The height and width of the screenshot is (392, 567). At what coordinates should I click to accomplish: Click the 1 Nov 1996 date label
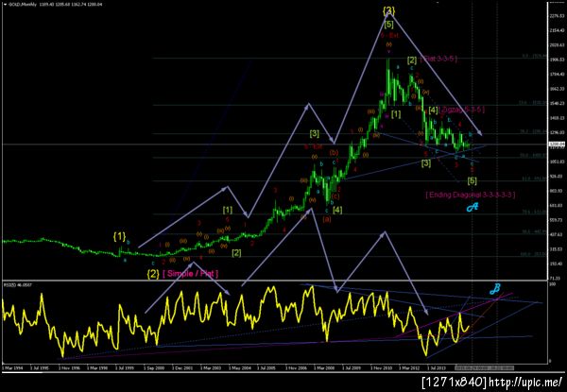[69, 367]
